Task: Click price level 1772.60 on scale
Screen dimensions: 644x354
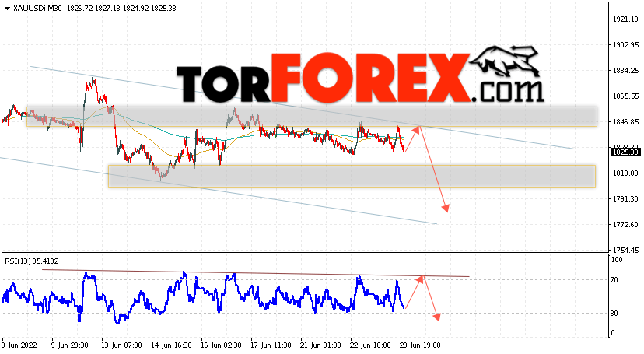Action: point(625,225)
